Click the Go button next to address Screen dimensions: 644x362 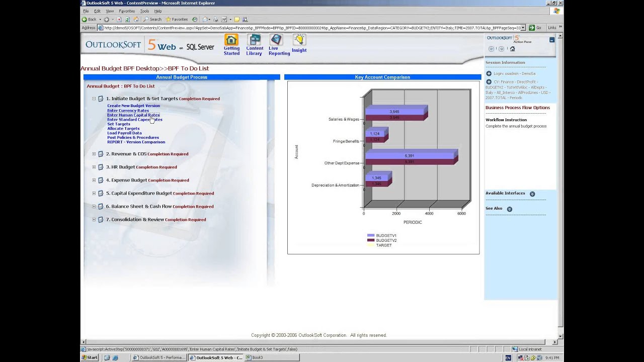click(535, 28)
